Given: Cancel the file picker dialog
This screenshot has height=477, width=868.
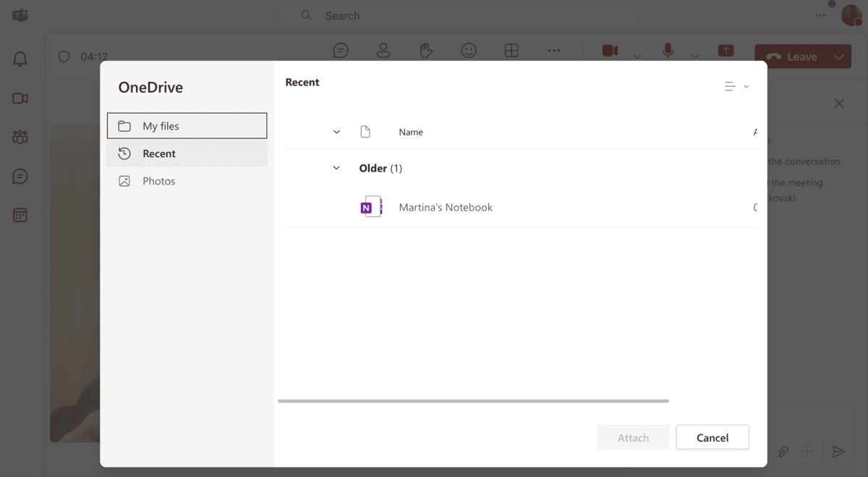Looking at the screenshot, I should click(x=712, y=437).
